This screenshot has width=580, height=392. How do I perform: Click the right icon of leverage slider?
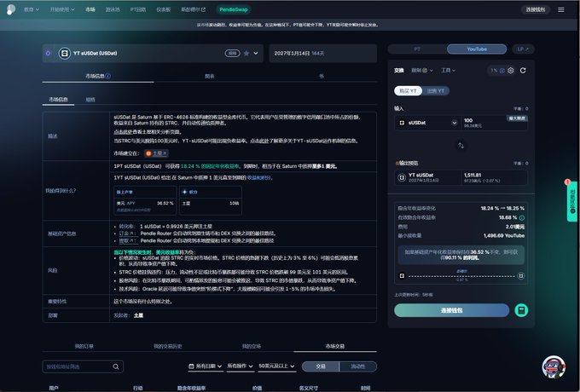pyautogui.click(x=521, y=275)
